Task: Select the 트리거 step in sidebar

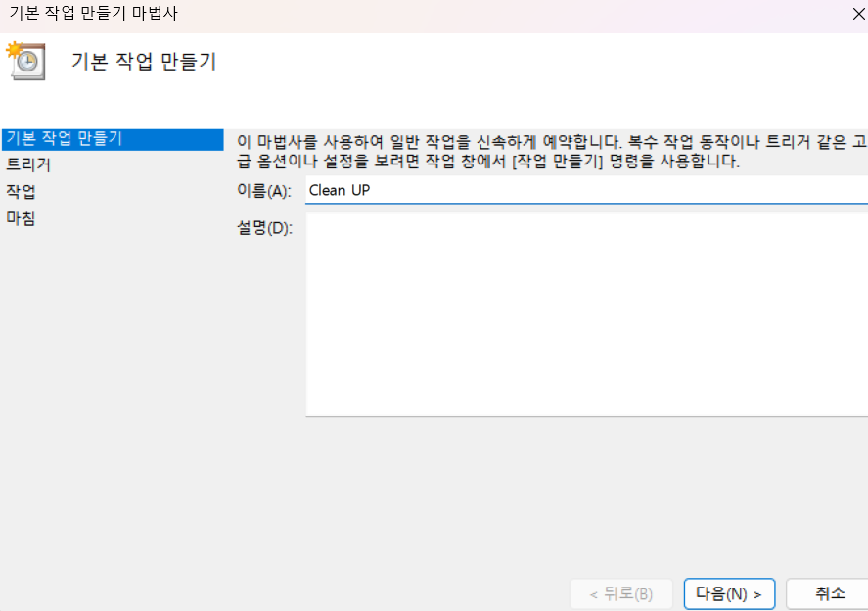Action: [28, 165]
